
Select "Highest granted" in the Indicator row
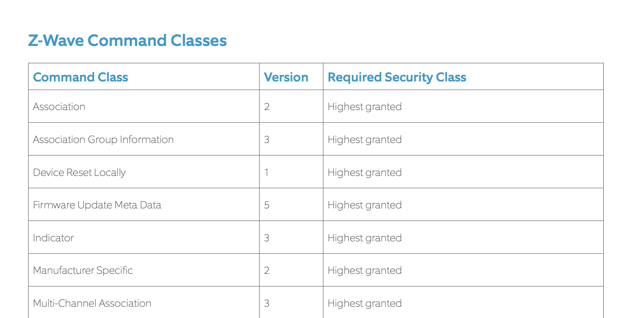coord(364,238)
